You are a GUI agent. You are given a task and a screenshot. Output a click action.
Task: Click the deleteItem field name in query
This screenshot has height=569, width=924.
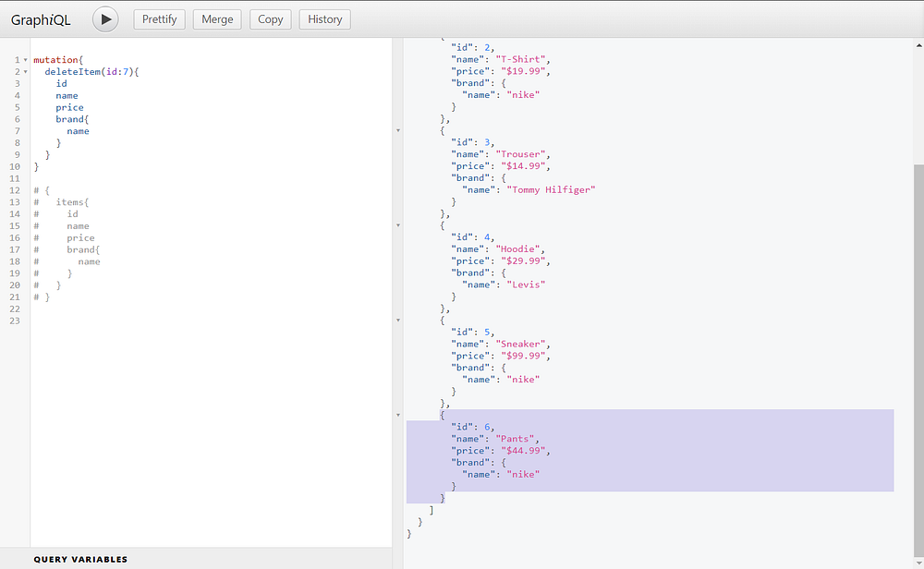pyautogui.click(x=72, y=72)
